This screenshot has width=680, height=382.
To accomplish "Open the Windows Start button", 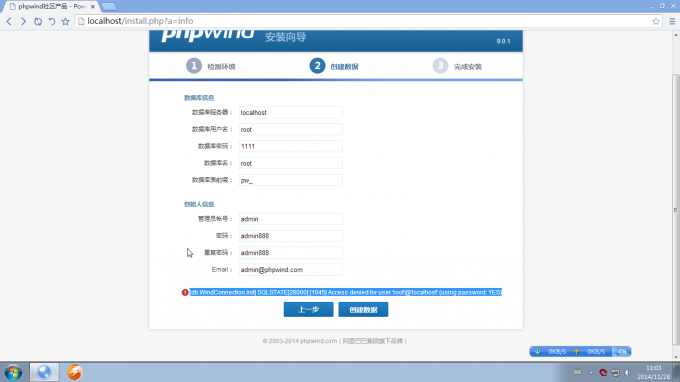I will [13, 372].
